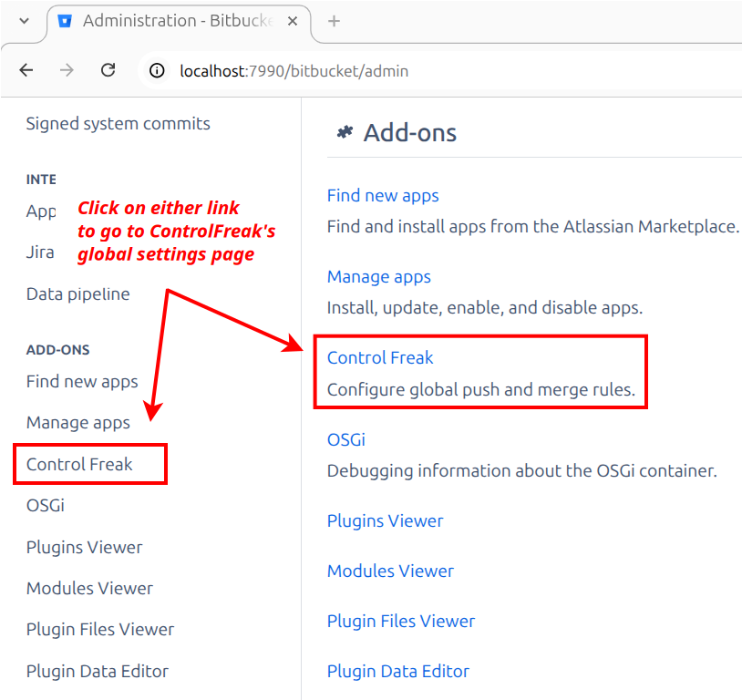
Task: Select Modules Viewer in the sidebar
Action: [89, 588]
